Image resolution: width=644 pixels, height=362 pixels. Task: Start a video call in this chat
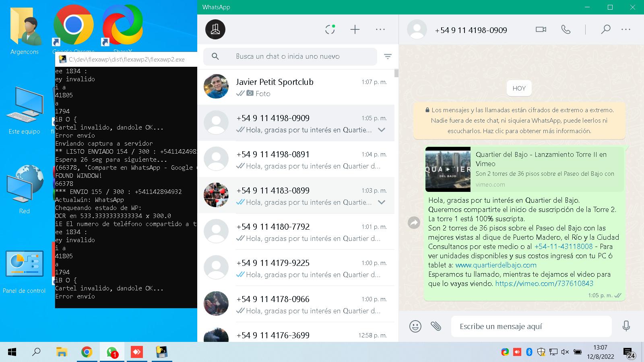coord(541,29)
